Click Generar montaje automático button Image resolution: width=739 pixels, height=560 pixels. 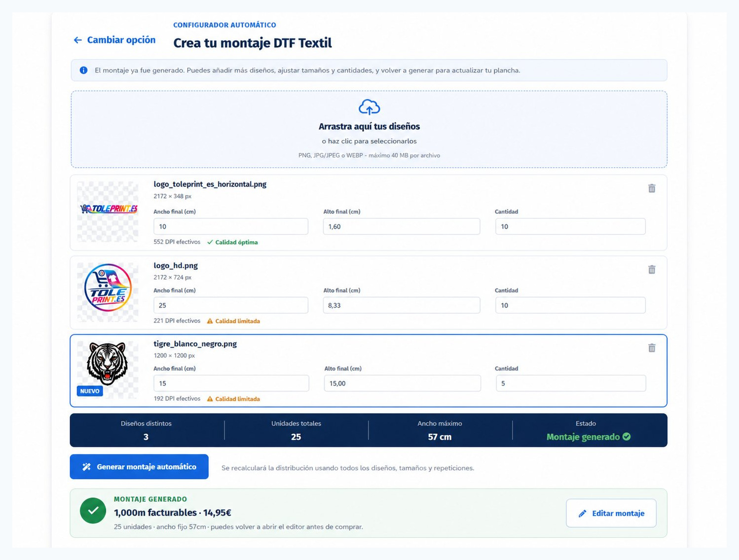(x=139, y=466)
